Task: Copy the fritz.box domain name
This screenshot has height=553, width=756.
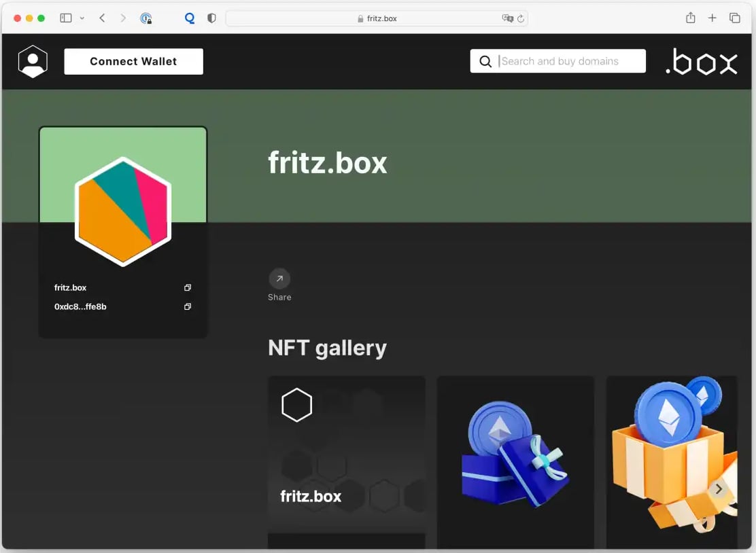Action: coord(188,288)
